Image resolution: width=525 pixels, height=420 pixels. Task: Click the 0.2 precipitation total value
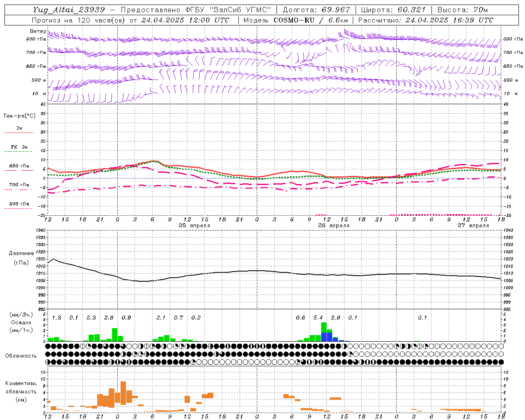196,317
